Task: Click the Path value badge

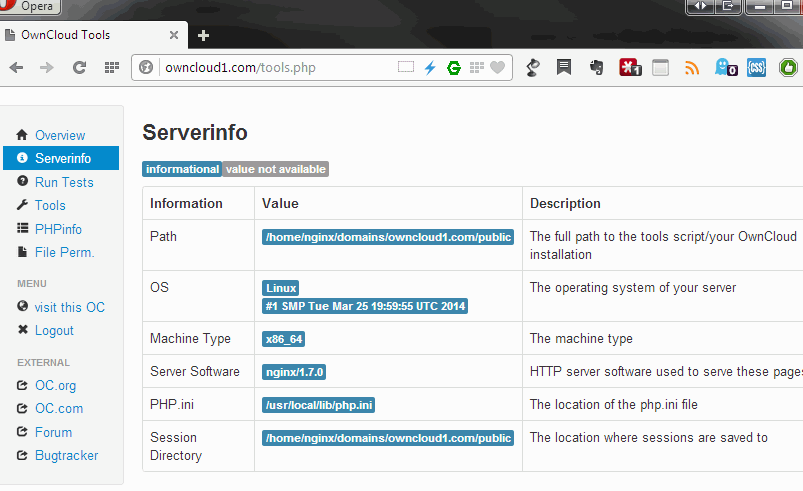Action: click(x=388, y=237)
